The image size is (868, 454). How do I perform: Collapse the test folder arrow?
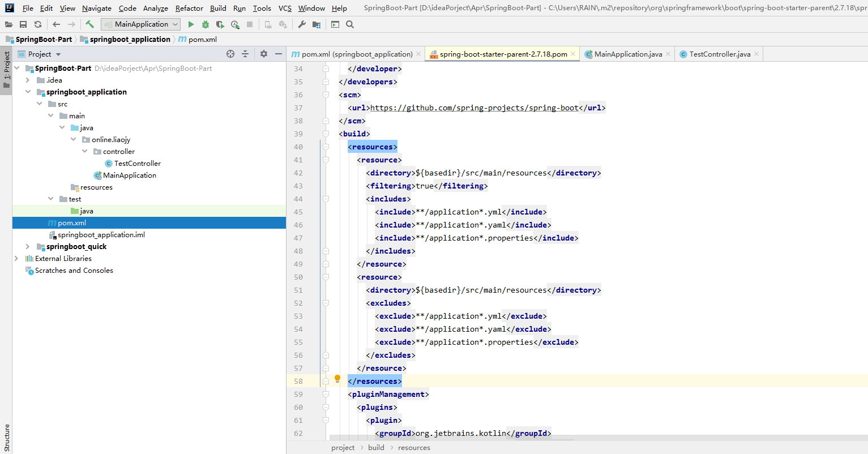[50, 199]
